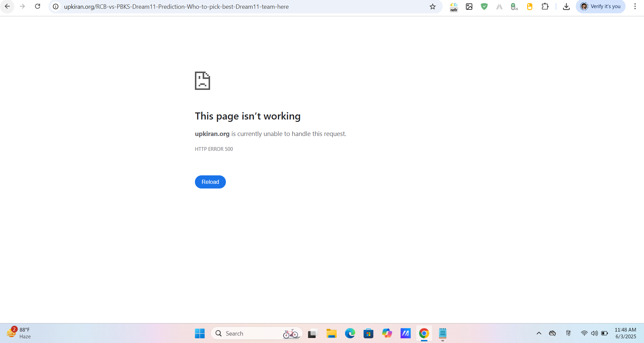The width and height of the screenshot is (644, 343).
Task: Reload the page using toolbar refresh icon
Action: click(38, 6)
